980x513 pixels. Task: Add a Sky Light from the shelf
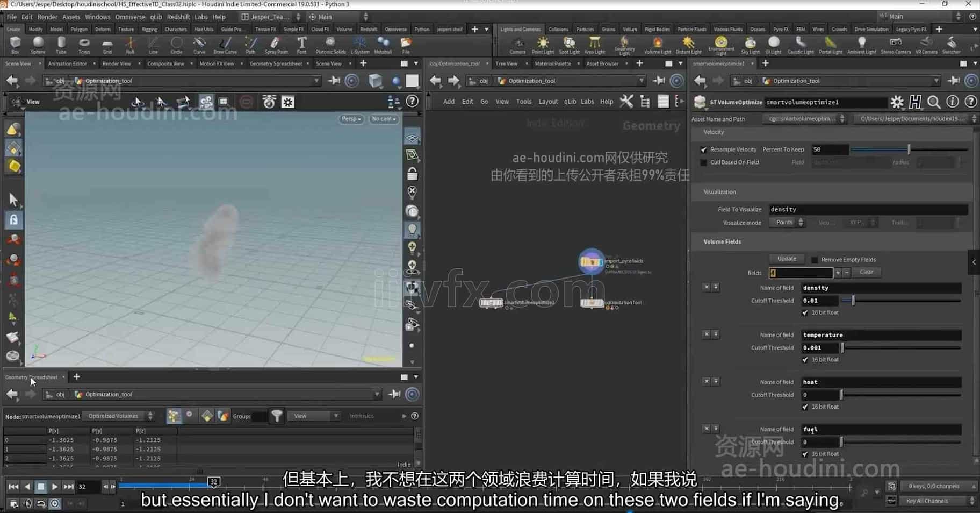750,46
